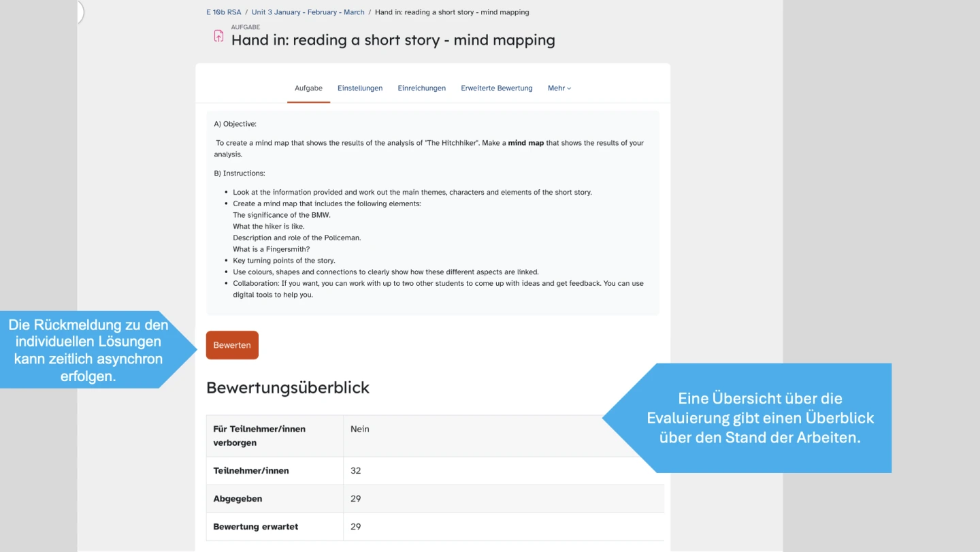
Task: Click the active Aufgabe tab
Action: pyautogui.click(x=308, y=88)
